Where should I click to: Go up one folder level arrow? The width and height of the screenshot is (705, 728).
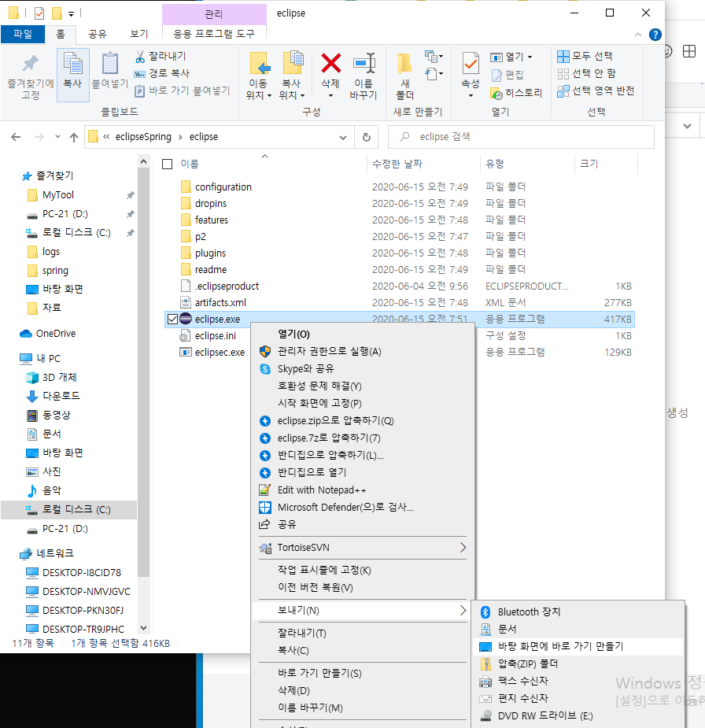[x=74, y=137]
